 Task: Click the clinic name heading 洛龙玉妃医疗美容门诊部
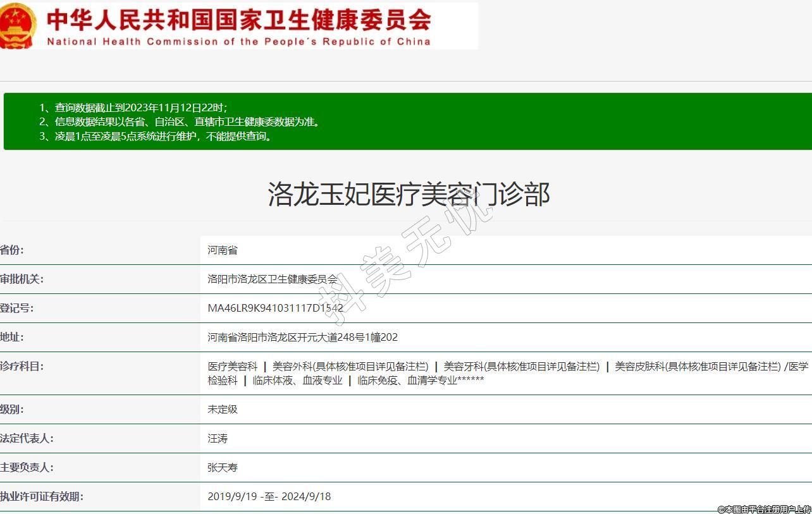click(x=409, y=193)
